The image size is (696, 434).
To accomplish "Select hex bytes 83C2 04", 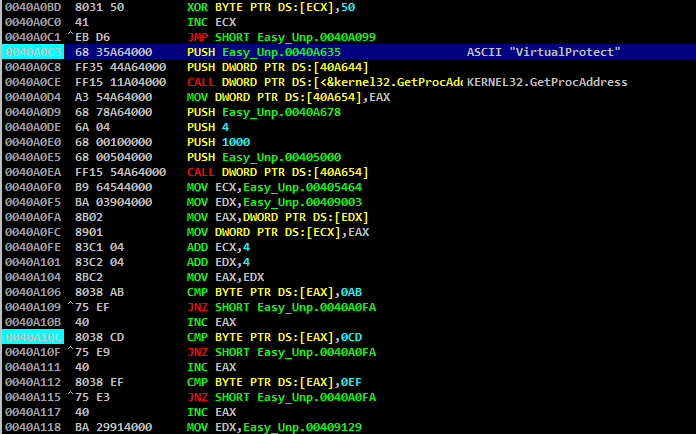I will click(99, 262).
